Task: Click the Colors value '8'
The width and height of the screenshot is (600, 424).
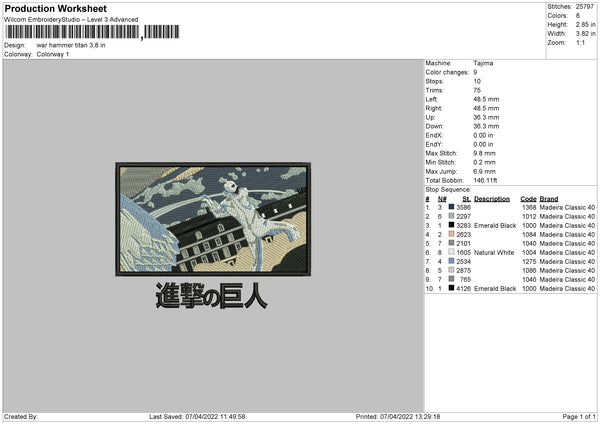Action: pyautogui.click(x=577, y=16)
